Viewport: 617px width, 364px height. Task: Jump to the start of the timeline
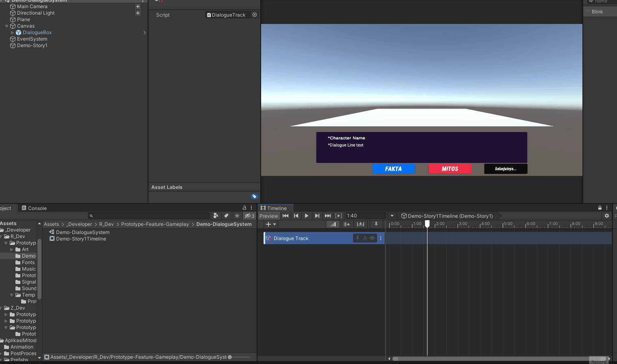point(286,216)
